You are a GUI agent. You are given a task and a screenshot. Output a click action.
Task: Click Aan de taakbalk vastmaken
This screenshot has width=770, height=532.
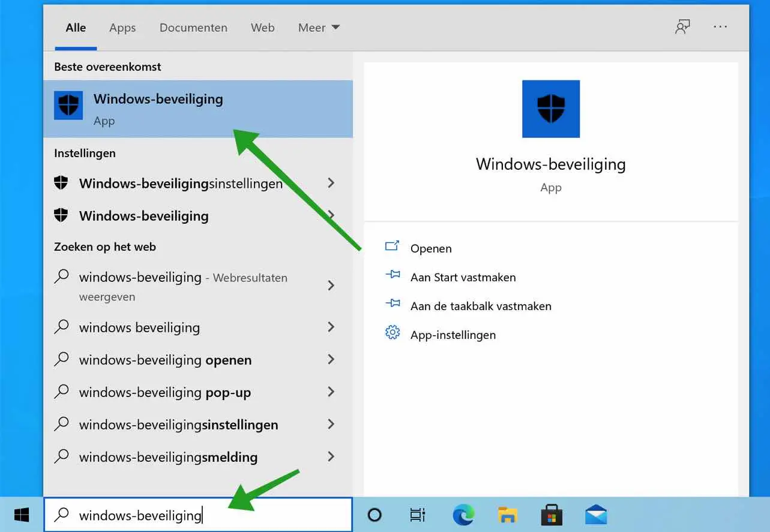tap(481, 306)
